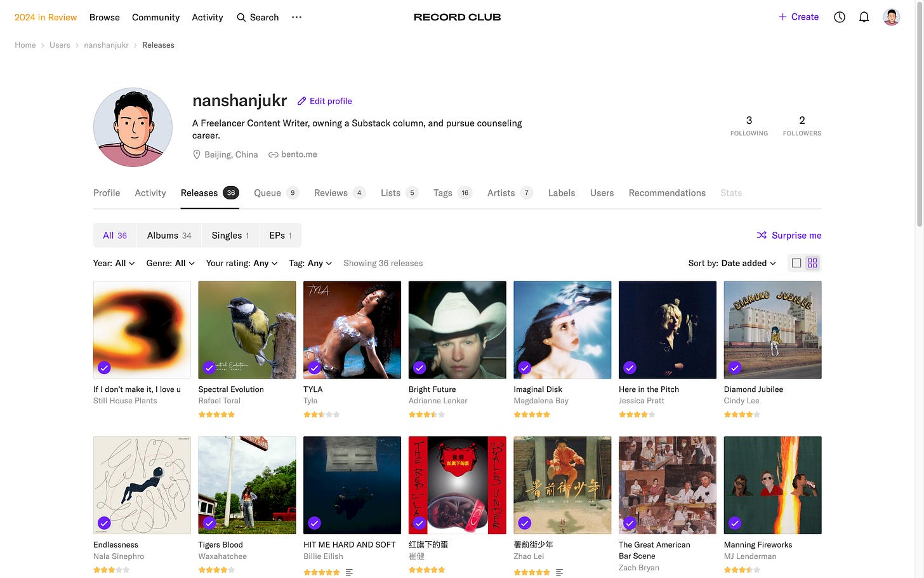Image resolution: width=924 pixels, height=578 pixels.
Task: Open the three-dot more menu
Action: coord(296,17)
